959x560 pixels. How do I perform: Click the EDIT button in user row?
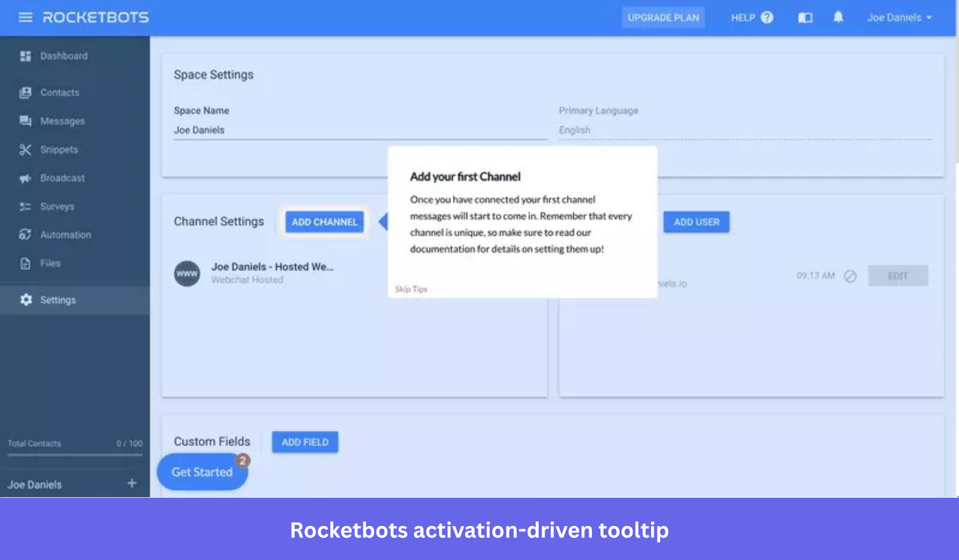tap(898, 276)
